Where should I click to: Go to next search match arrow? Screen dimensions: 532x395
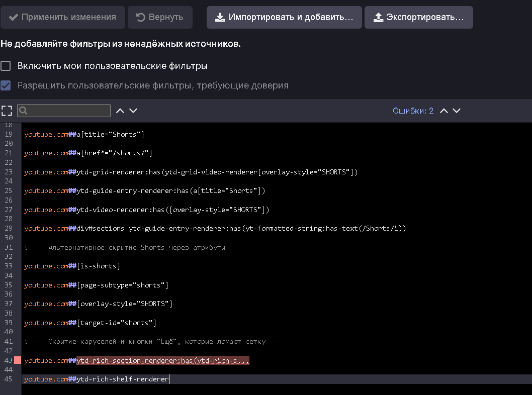point(133,111)
